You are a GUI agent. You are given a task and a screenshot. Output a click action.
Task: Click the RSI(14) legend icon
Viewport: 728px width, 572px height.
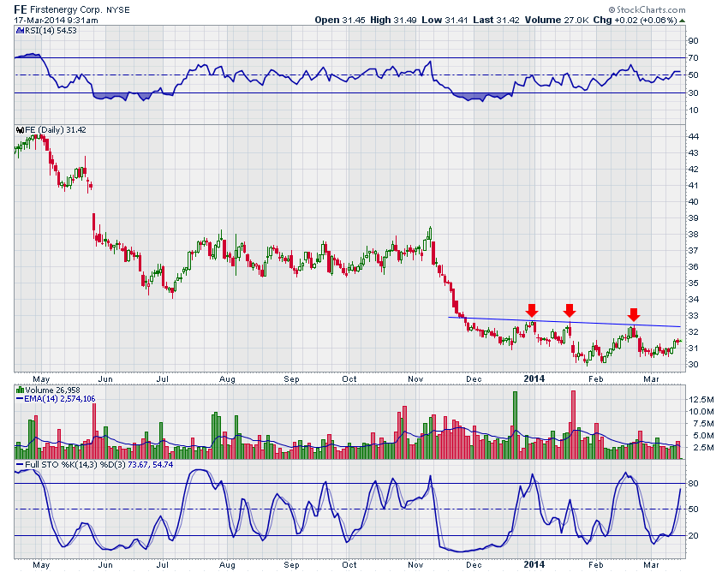coord(17,31)
